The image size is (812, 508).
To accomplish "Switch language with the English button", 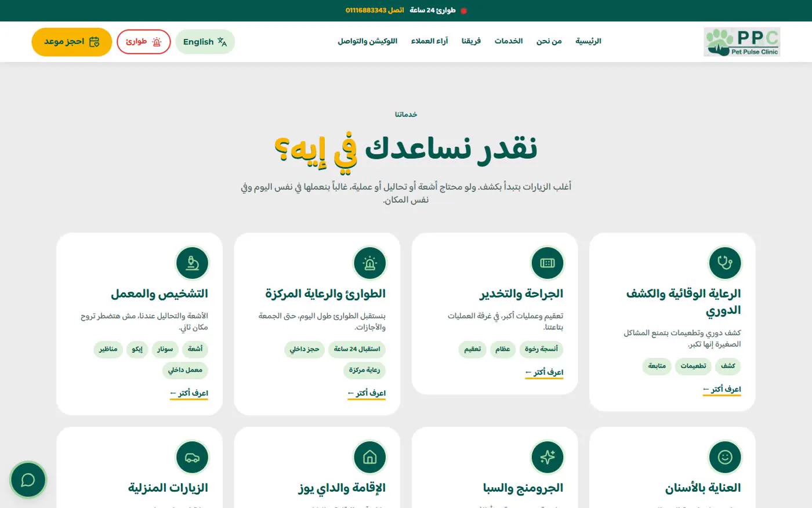I will (205, 42).
